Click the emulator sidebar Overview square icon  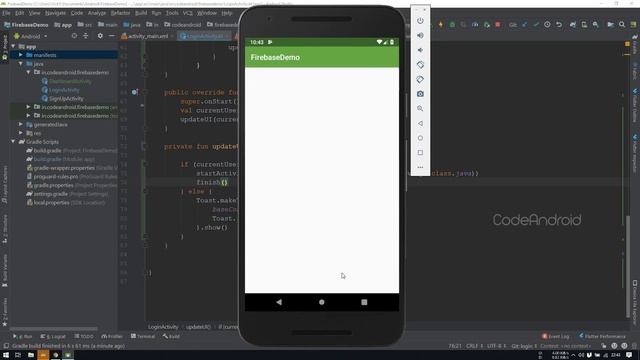(420, 153)
